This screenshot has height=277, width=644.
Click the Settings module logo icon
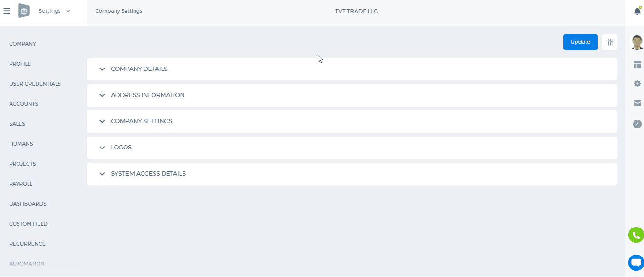[24, 10]
